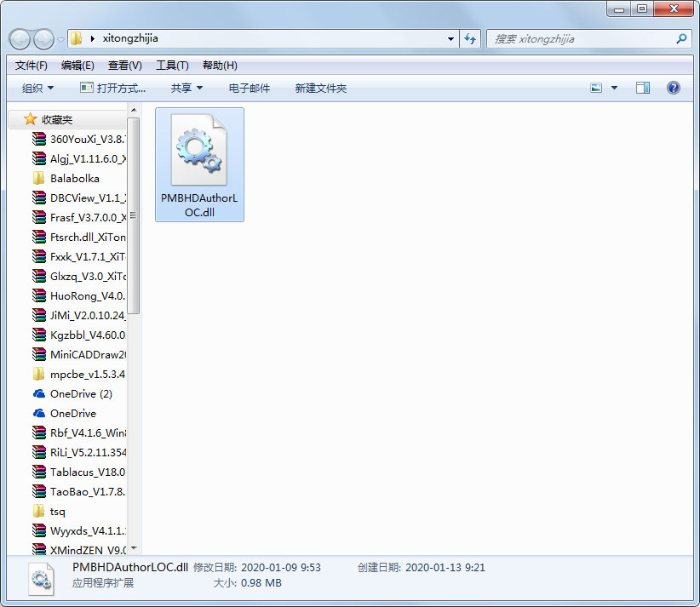Maximize the explorer window
Image resolution: width=700 pixels, height=607 pixels.
[x=642, y=9]
